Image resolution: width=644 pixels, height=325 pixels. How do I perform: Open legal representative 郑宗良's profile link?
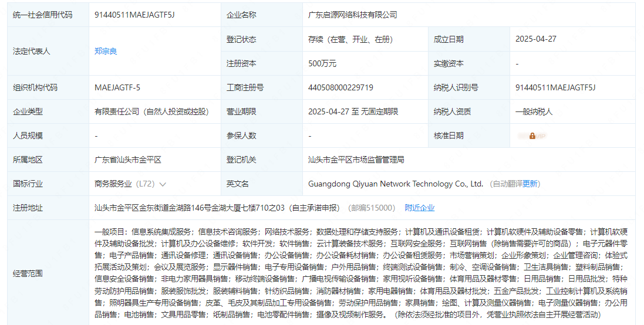coord(106,51)
